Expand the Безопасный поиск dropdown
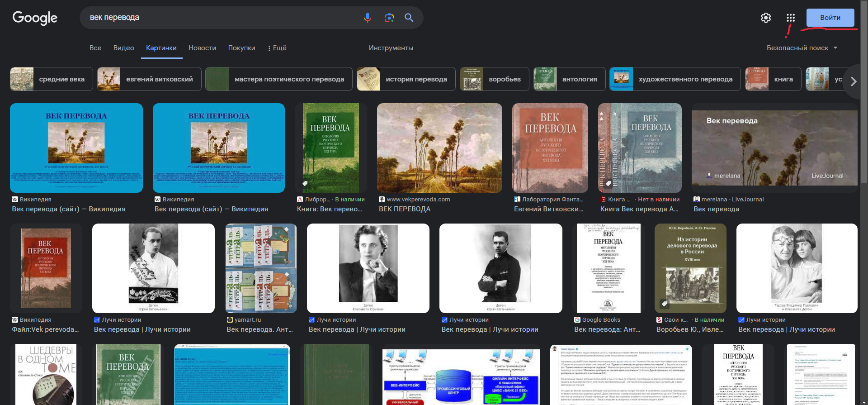 (802, 48)
